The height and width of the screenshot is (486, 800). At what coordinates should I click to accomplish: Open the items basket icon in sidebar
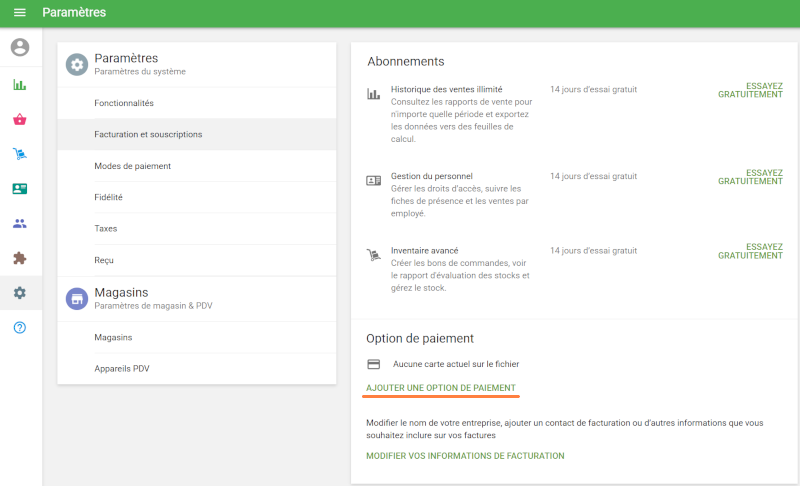(x=20, y=120)
